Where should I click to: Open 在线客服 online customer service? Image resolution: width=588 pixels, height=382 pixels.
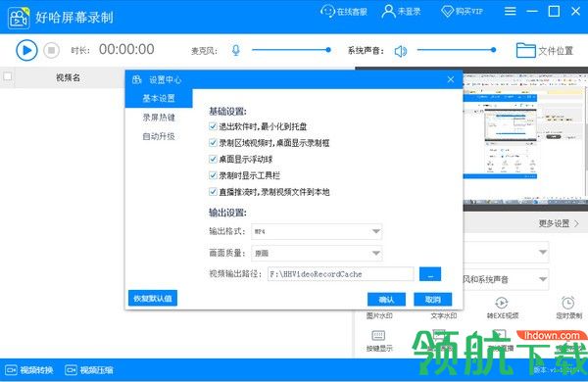(x=344, y=11)
